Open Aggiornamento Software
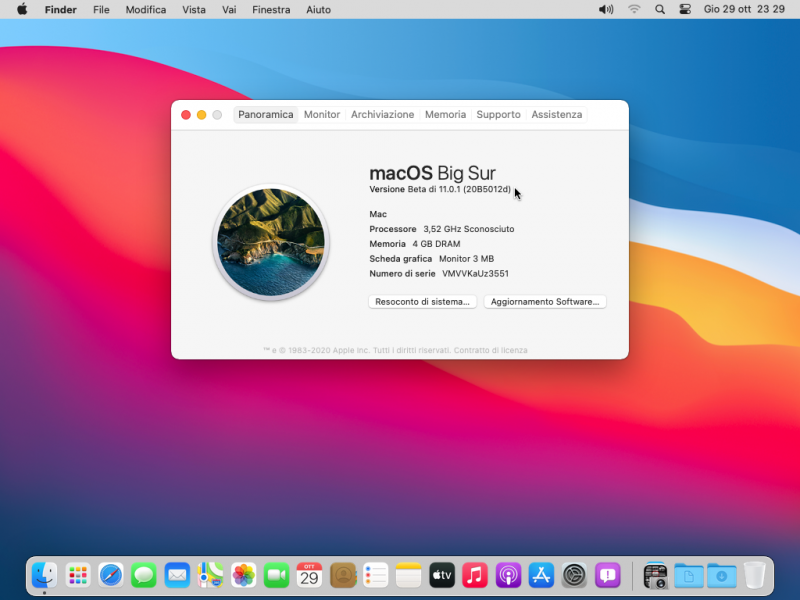 click(x=545, y=301)
